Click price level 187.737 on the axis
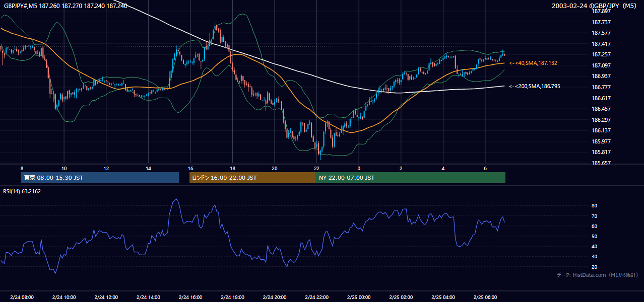Image resolution: width=644 pixels, height=302 pixels. (x=601, y=22)
